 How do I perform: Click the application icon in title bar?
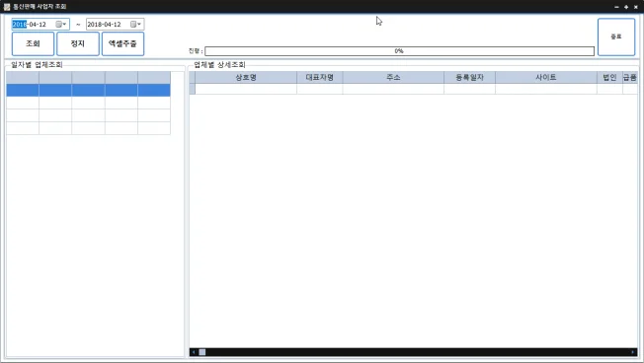coord(7,7)
